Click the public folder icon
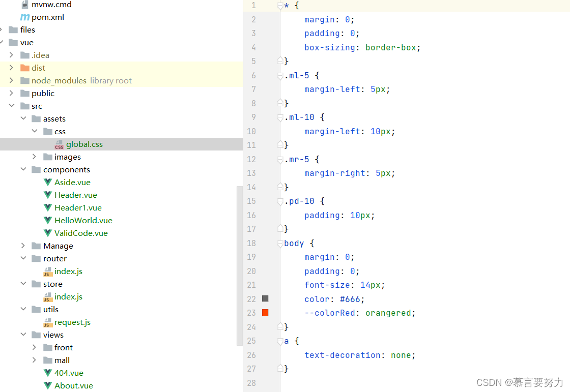 coord(25,94)
